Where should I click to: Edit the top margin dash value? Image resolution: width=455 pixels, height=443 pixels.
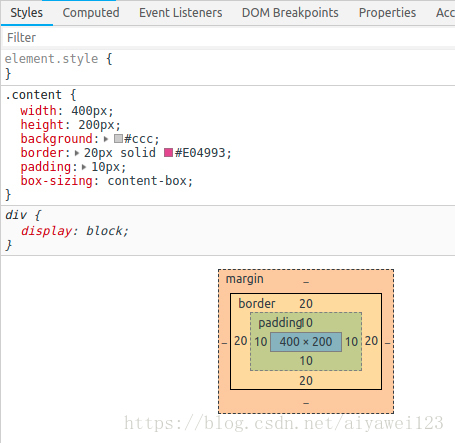pyautogui.click(x=306, y=282)
